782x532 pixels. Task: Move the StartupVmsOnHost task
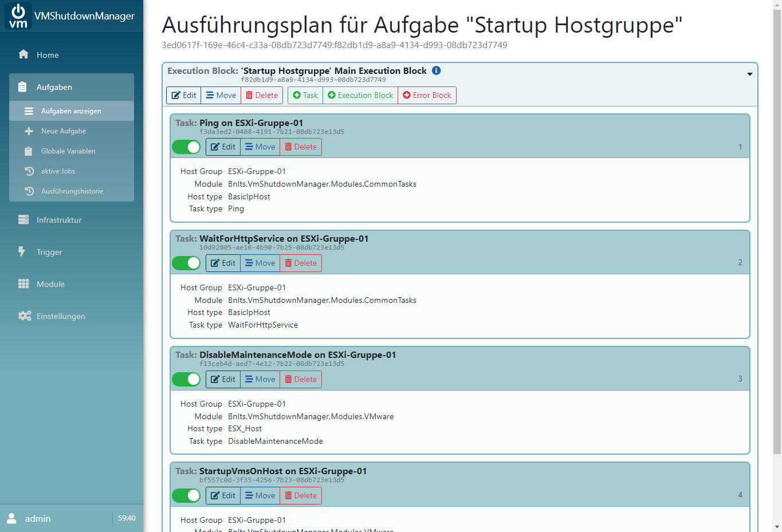coord(260,496)
